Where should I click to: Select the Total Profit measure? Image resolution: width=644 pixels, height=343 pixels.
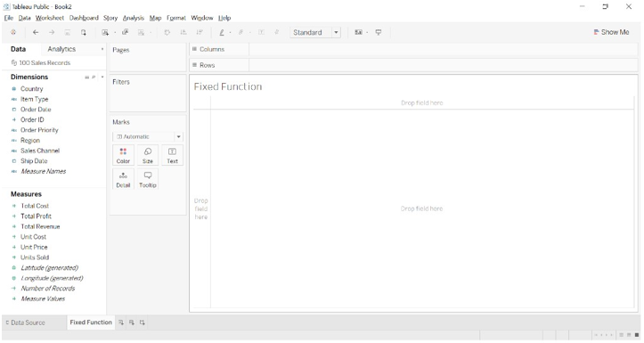tap(37, 216)
